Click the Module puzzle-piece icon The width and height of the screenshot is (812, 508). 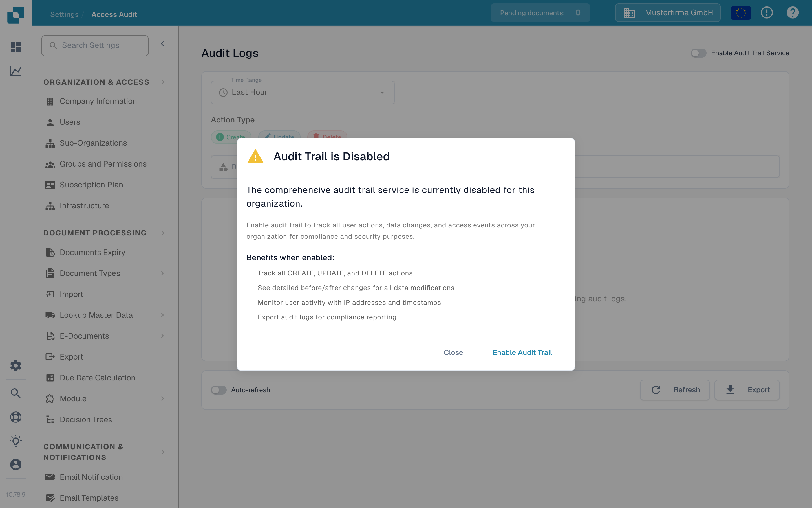50,399
